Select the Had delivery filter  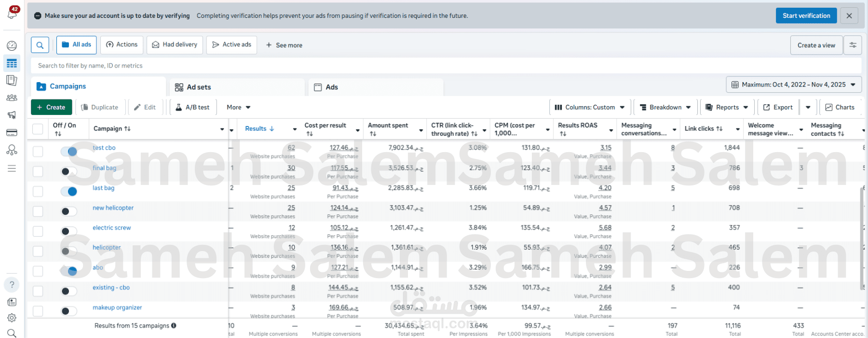click(175, 45)
